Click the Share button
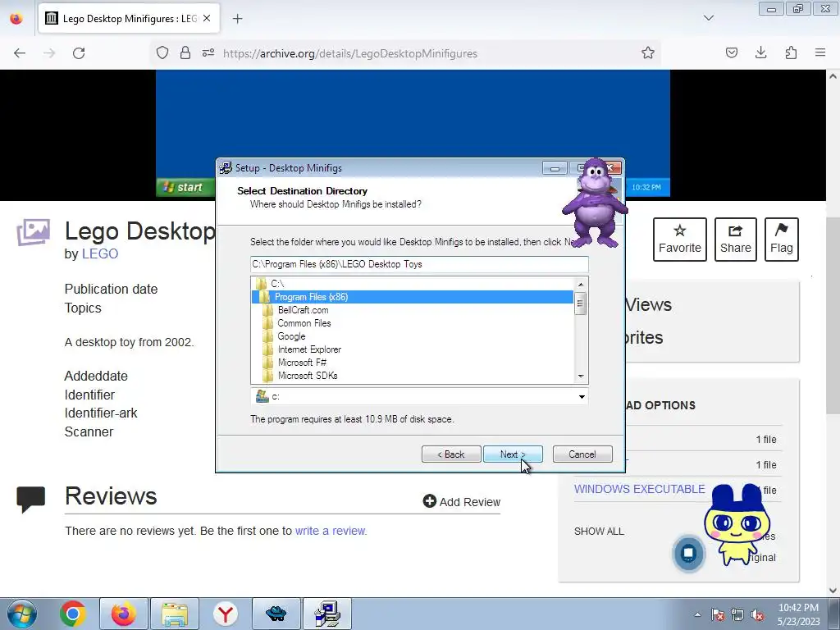The height and width of the screenshot is (630, 840). [x=736, y=240]
